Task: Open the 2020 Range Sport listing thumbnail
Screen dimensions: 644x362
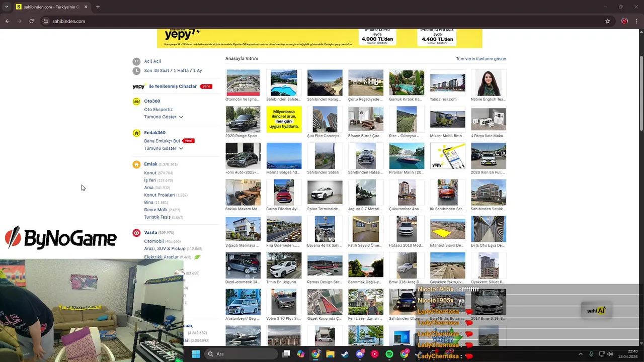Action: coord(243,119)
